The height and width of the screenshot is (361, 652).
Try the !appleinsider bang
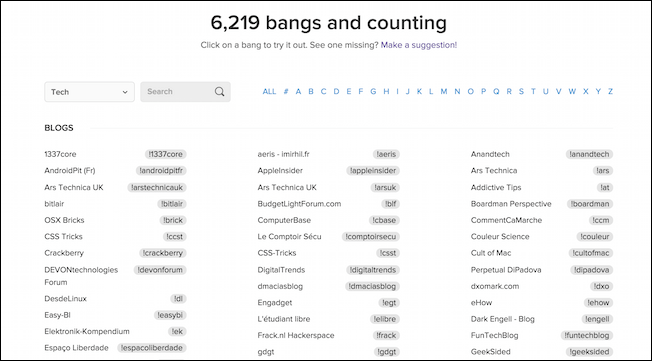pos(373,171)
